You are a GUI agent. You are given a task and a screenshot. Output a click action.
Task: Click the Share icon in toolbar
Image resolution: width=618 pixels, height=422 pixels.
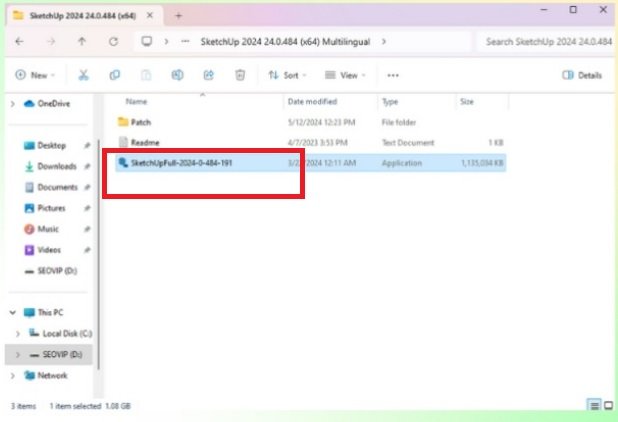point(208,75)
